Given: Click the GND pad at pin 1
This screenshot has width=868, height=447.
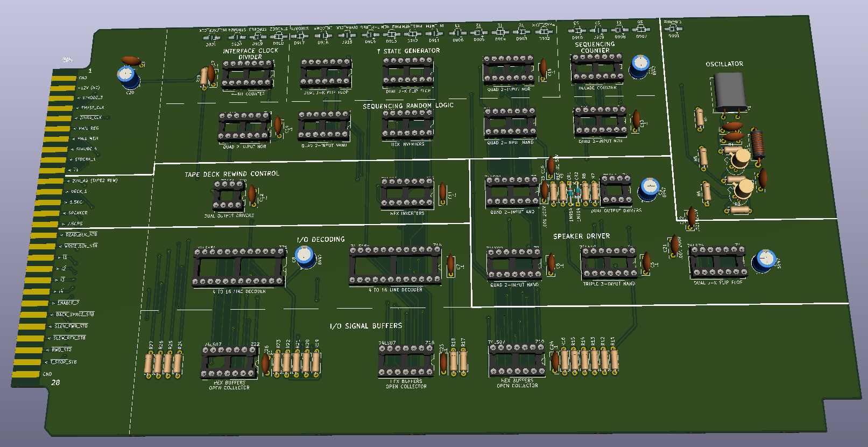Looking at the screenshot, I should tap(63, 78).
